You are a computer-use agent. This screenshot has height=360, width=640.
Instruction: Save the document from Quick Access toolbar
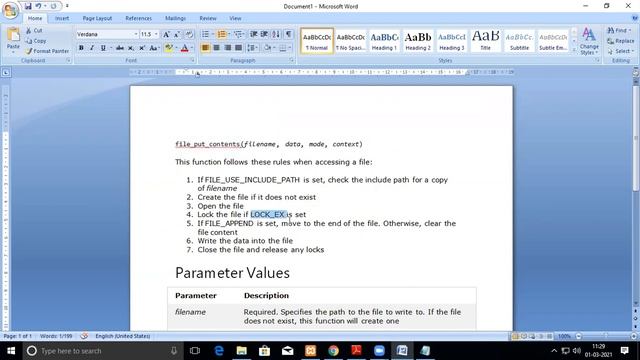tap(28, 6)
